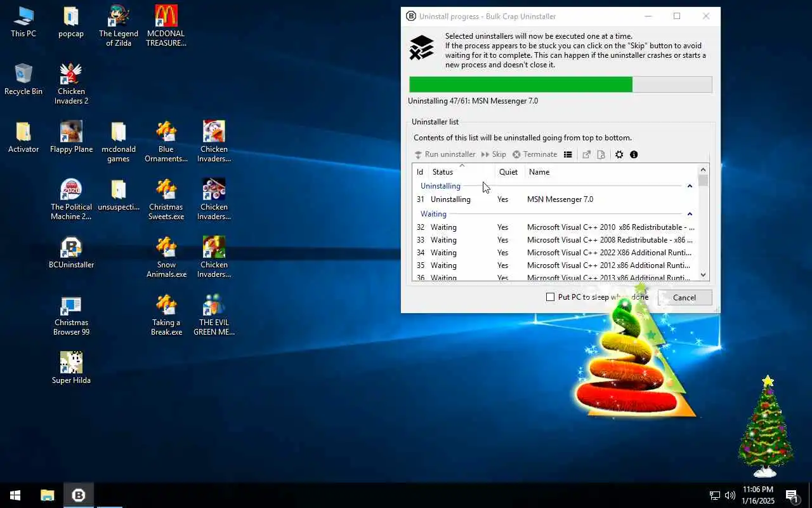Select Microsoft Visual C++ 2022 X86 Additional row

554,253
